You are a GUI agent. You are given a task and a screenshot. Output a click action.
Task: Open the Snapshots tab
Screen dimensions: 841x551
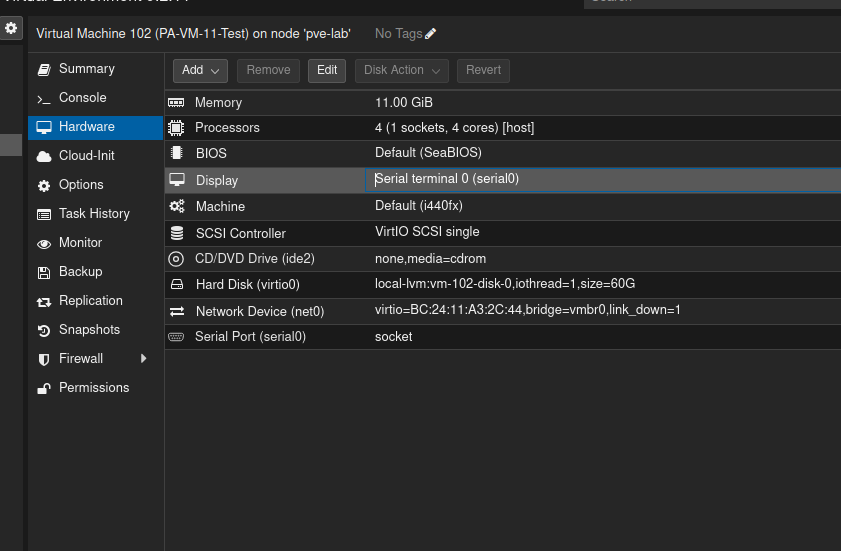pyautogui.click(x=95, y=329)
